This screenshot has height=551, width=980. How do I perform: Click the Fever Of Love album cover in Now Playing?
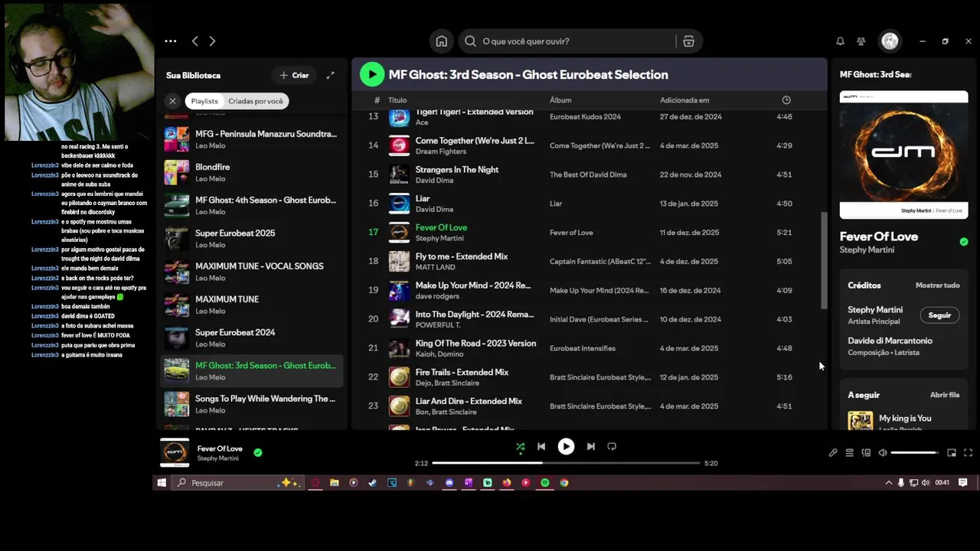(x=903, y=155)
